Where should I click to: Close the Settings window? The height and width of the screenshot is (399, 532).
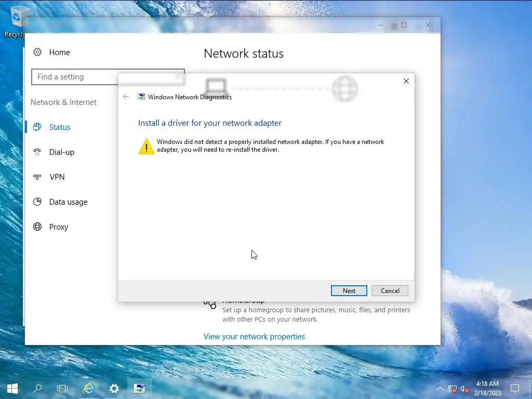(428, 25)
